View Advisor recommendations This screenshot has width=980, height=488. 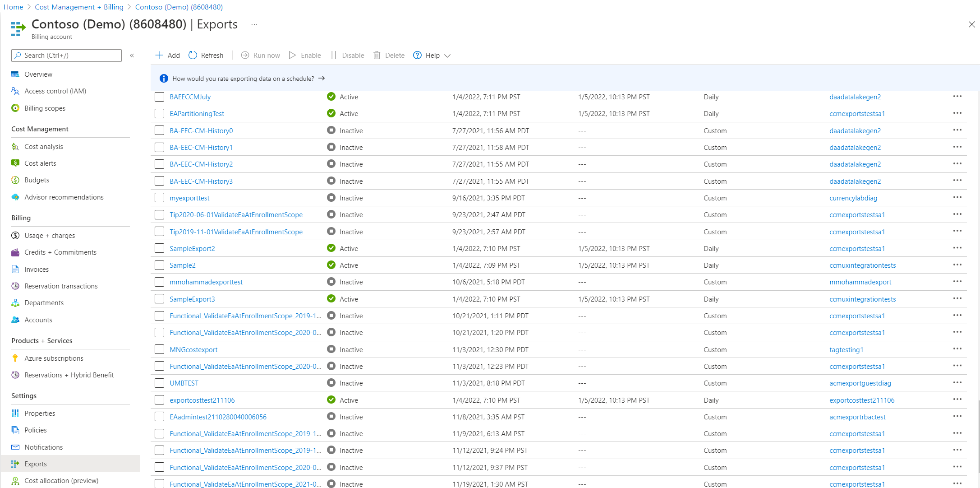[x=64, y=197]
